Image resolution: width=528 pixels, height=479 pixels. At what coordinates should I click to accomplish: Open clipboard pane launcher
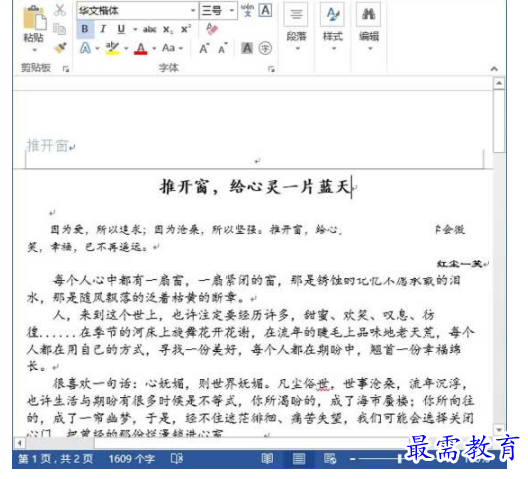[x=66, y=69]
